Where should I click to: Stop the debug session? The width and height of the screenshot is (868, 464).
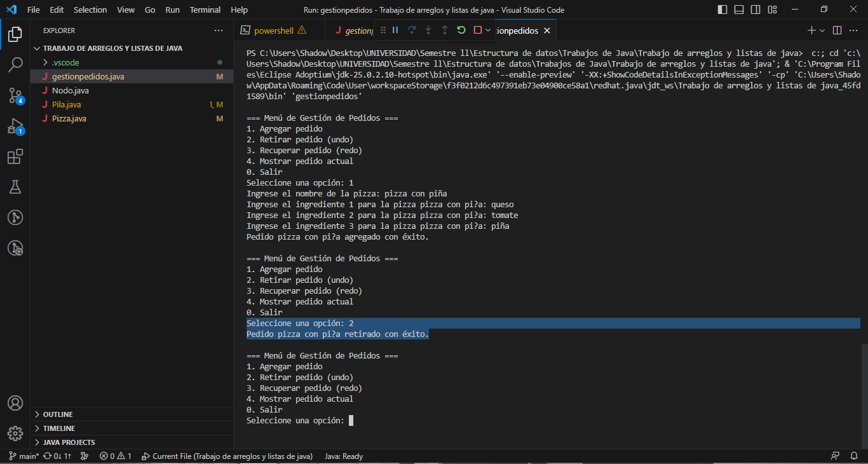tap(478, 30)
